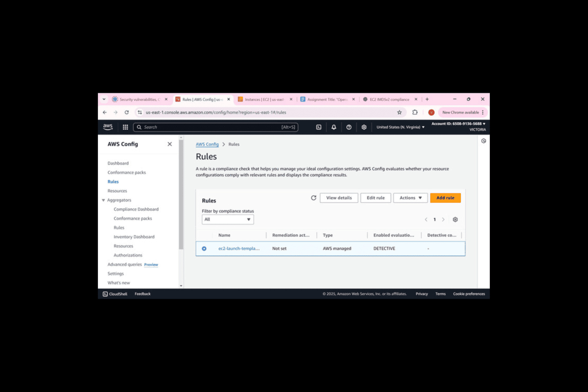This screenshot has width=588, height=392.
Task: View site information icon in address bar
Action: pyautogui.click(x=140, y=112)
